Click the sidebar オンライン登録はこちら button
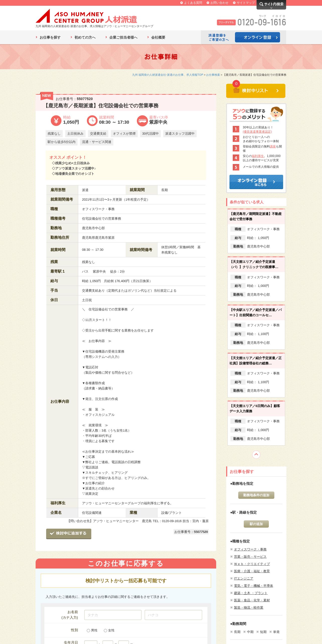 click(x=256, y=182)
